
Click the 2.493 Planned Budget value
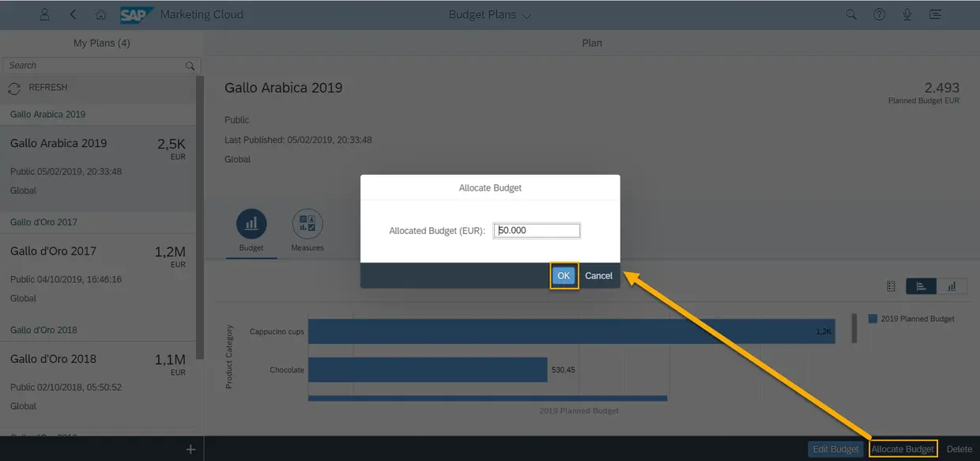pyautogui.click(x=941, y=88)
